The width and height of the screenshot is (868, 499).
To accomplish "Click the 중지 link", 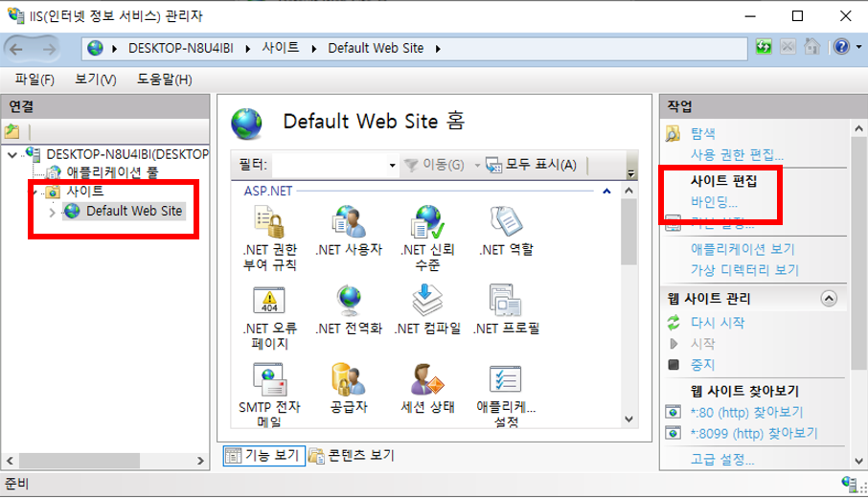I will [702, 365].
